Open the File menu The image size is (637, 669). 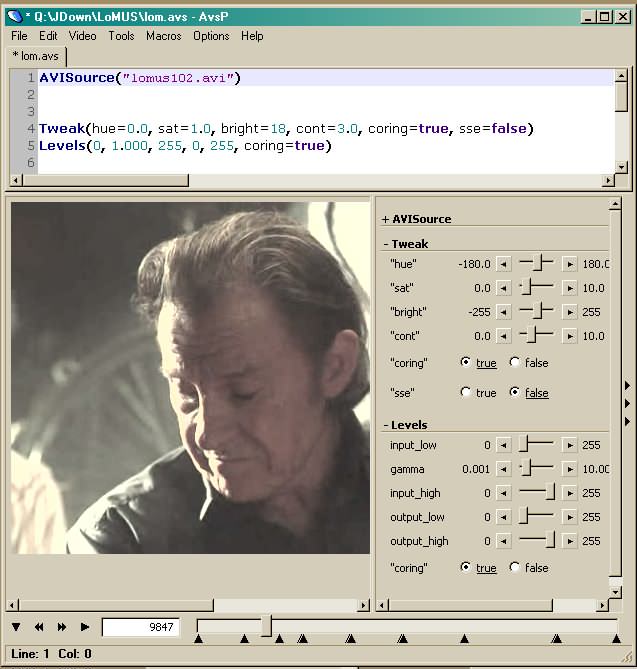click(x=19, y=36)
